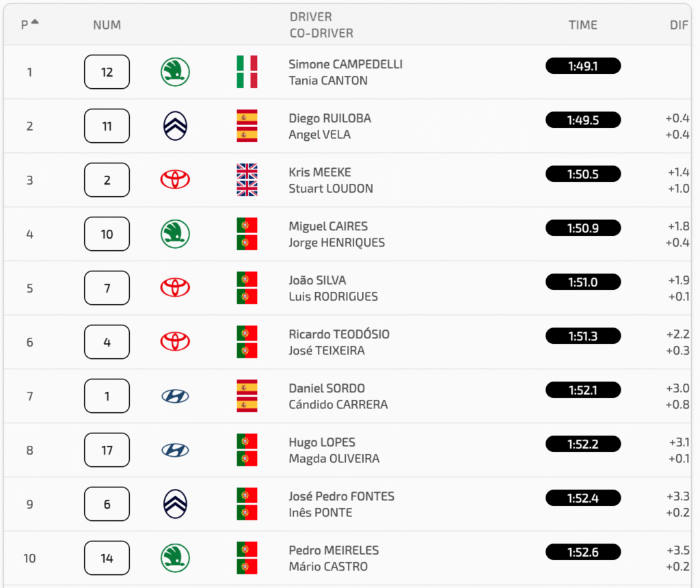Click Hyundai logo beside Daniel Sordo
The height and width of the screenshot is (588, 700).
[175, 396]
